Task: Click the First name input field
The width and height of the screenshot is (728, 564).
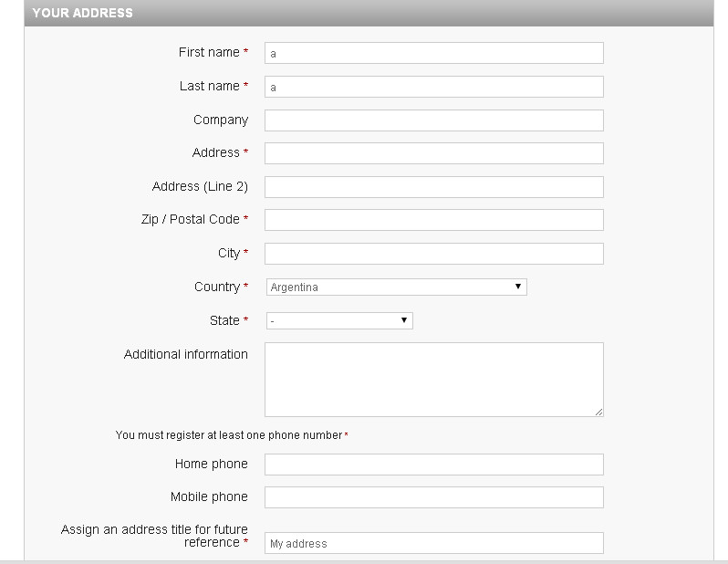Action: [x=433, y=53]
